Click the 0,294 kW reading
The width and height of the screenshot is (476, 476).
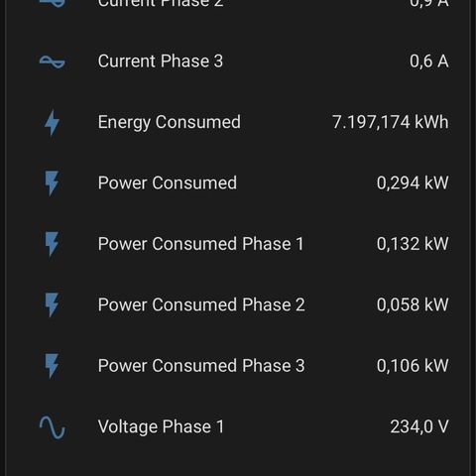[x=413, y=182]
